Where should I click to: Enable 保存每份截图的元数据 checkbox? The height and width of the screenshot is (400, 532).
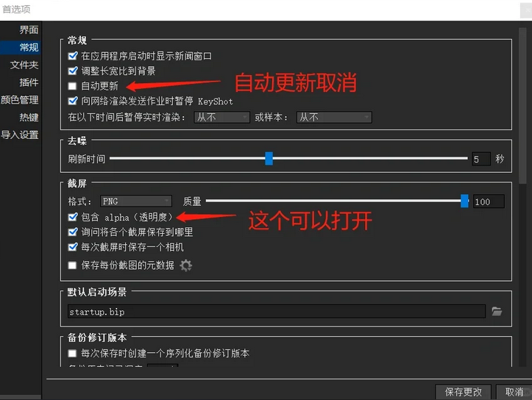point(72,265)
